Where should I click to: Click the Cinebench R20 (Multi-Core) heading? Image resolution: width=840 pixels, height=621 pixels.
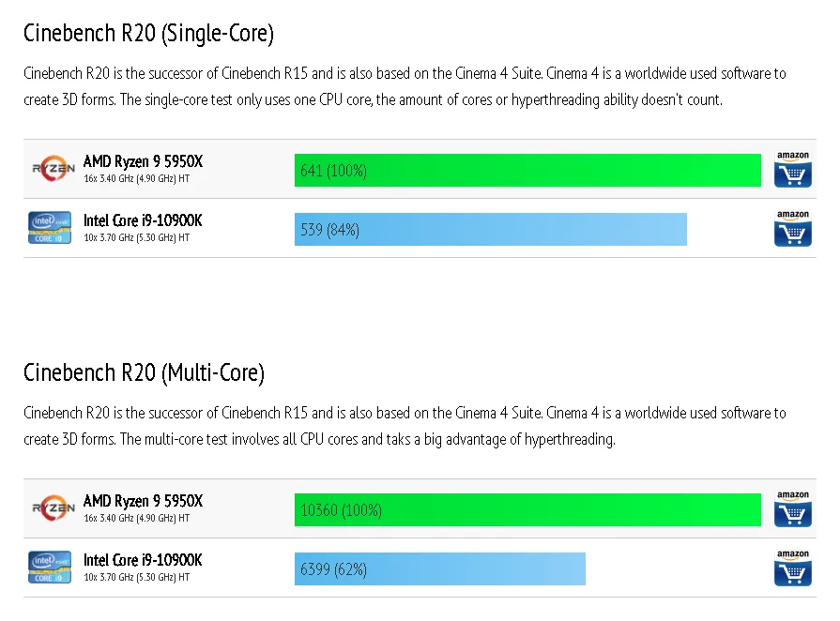click(144, 373)
